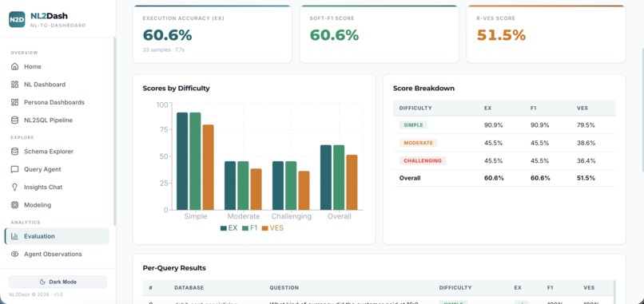Click the SIMPLE difficulty badge in Score Breakdown
This screenshot has width=644, height=304.
[x=413, y=125]
